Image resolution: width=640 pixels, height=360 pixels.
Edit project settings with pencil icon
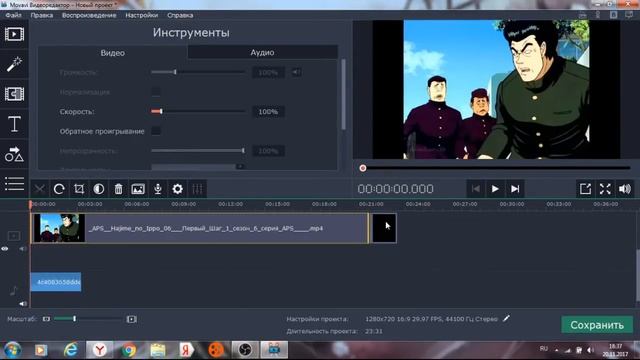[506, 318]
